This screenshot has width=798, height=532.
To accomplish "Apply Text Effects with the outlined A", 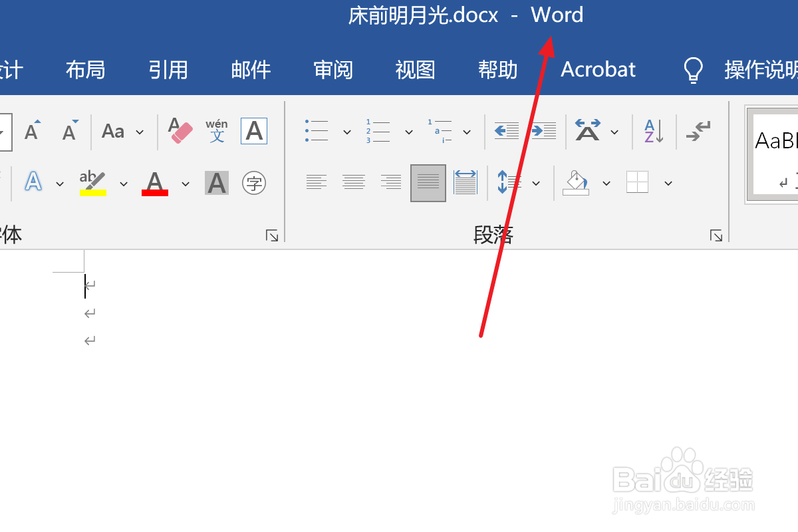I will pyautogui.click(x=33, y=182).
